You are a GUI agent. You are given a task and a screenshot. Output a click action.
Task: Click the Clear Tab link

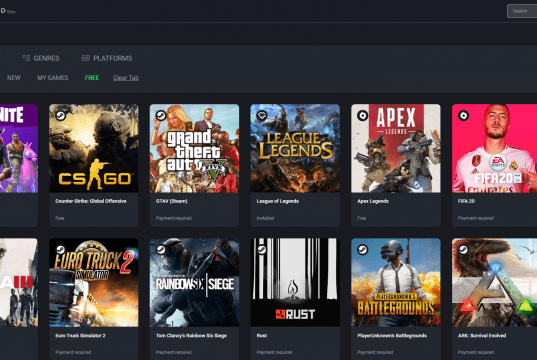coord(126,78)
